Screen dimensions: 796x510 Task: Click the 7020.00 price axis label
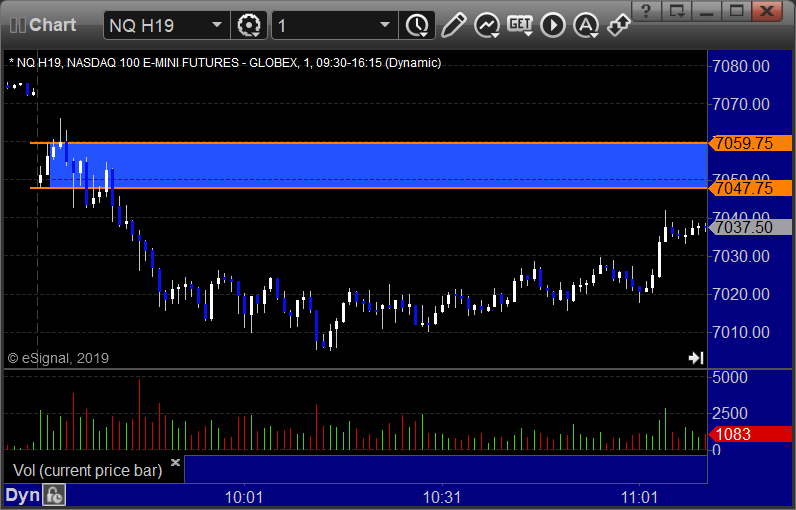coord(741,294)
